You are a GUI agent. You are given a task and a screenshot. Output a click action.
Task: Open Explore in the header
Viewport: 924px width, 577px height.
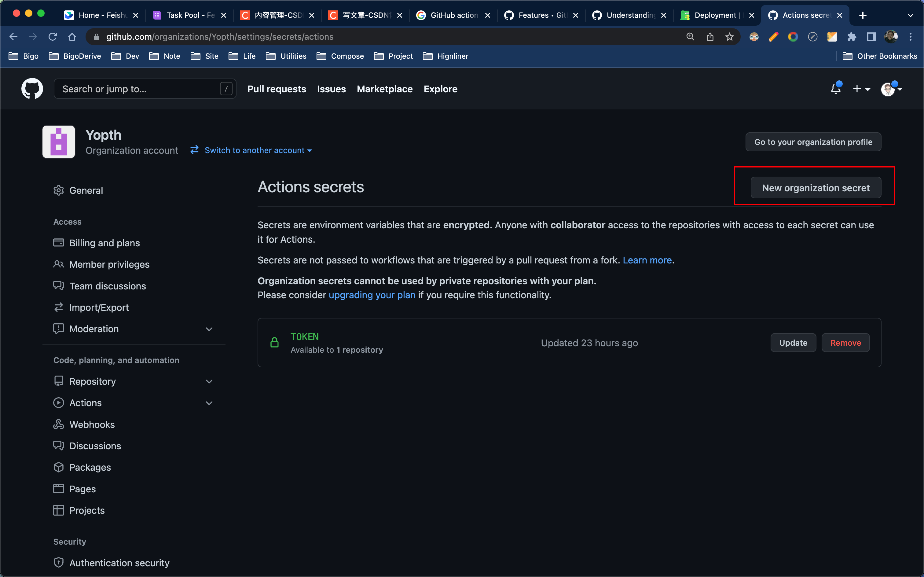(x=440, y=89)
